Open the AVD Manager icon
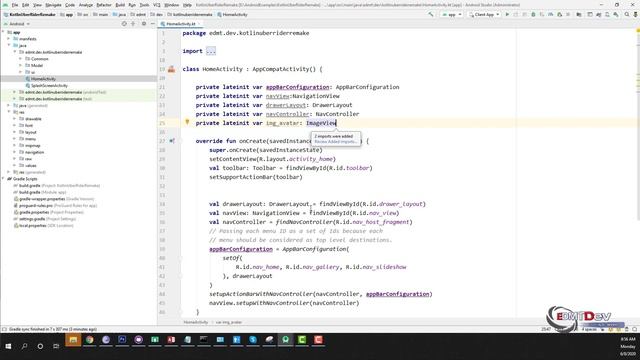Viewport: 640px width, 360px height. click(607, 14)
